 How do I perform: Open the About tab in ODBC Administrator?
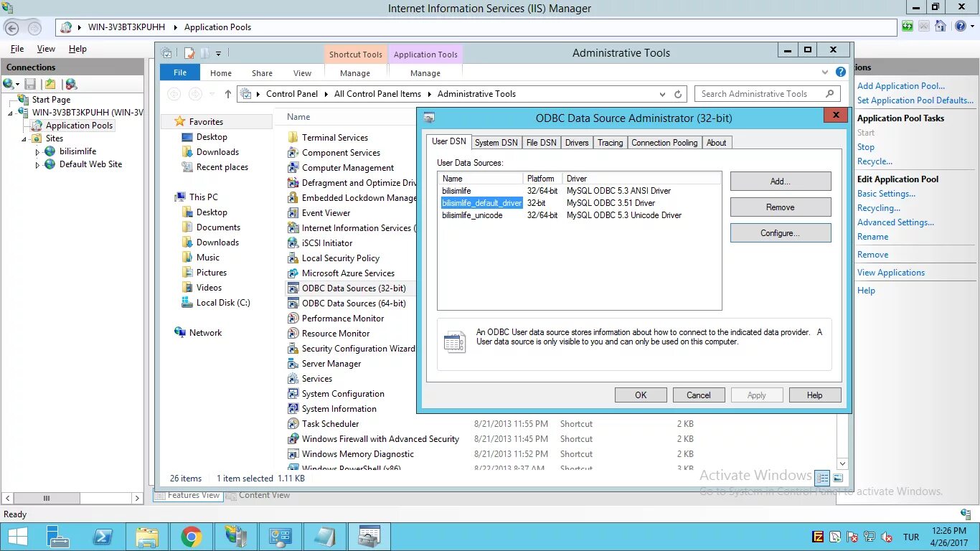point(716,143)
